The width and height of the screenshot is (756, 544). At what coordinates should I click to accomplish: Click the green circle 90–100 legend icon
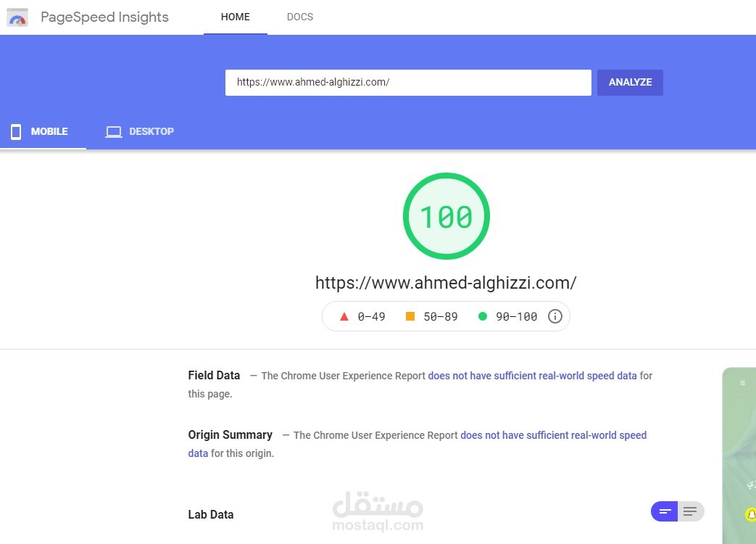pos(482,316)
